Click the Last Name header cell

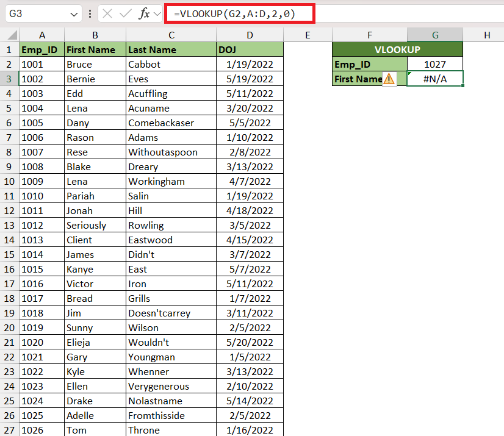tap(171, 50)
